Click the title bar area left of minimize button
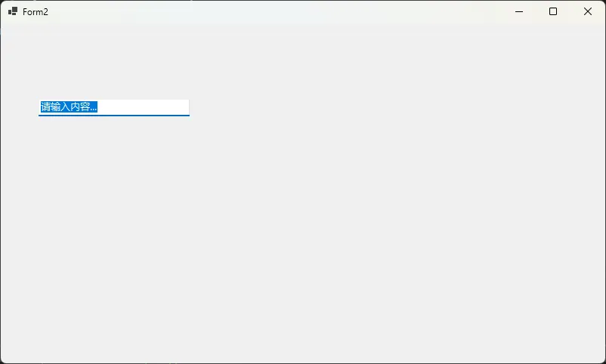606x364 pixels. [464, 11]
